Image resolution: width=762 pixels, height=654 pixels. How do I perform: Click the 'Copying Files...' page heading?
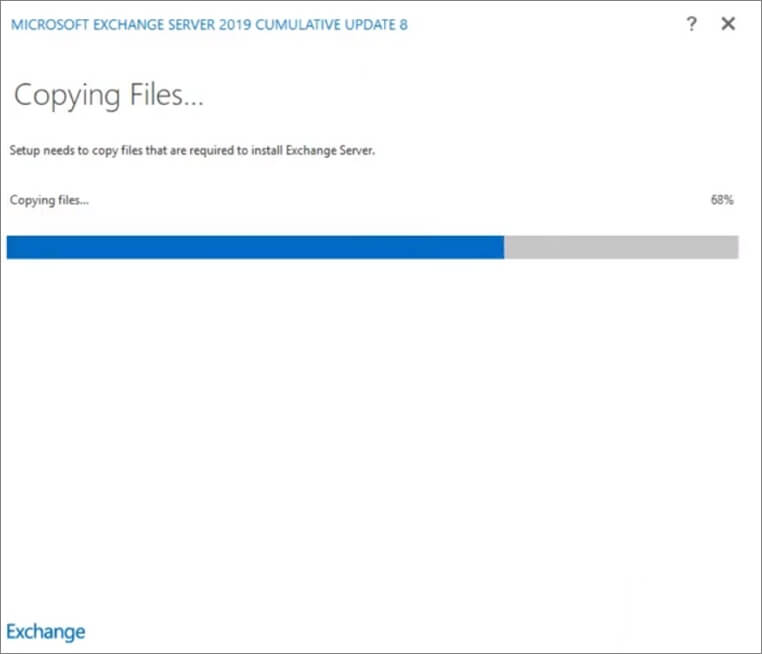tap(108, 95)
